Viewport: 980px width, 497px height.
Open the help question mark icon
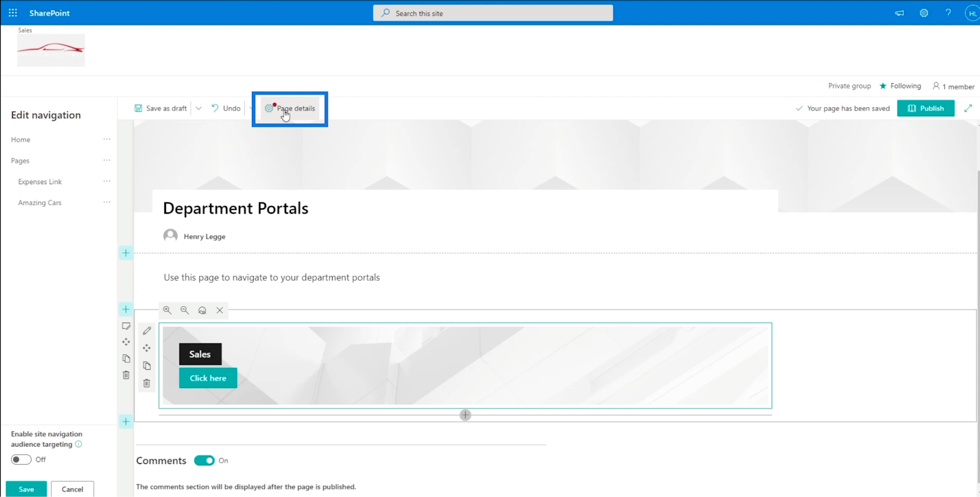click(x=948, y=13)
